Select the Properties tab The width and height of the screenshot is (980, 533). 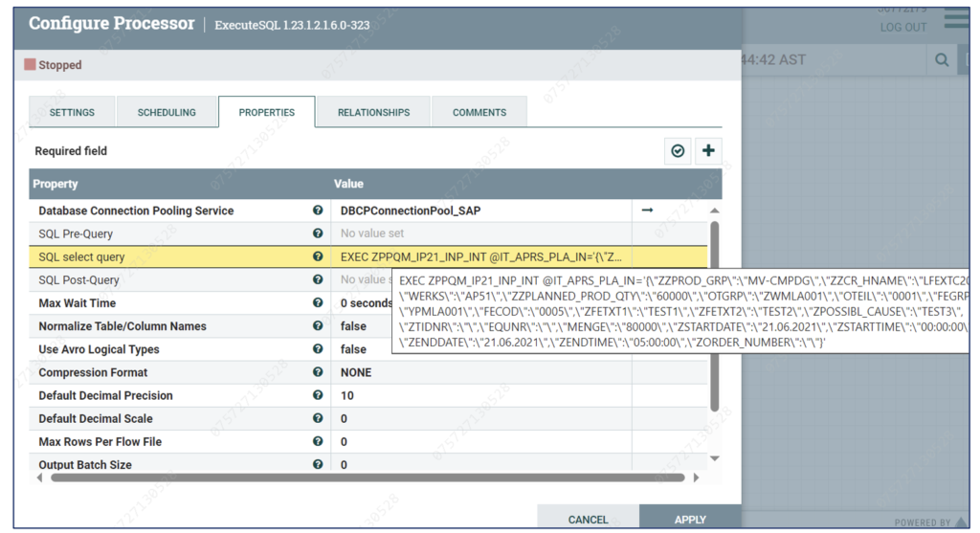pyautogui.click(x=267, y=113)
